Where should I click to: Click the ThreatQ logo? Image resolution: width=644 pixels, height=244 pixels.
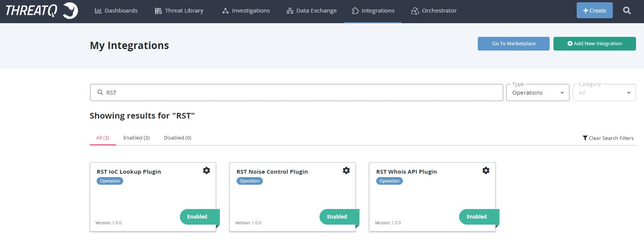(42, 11)
